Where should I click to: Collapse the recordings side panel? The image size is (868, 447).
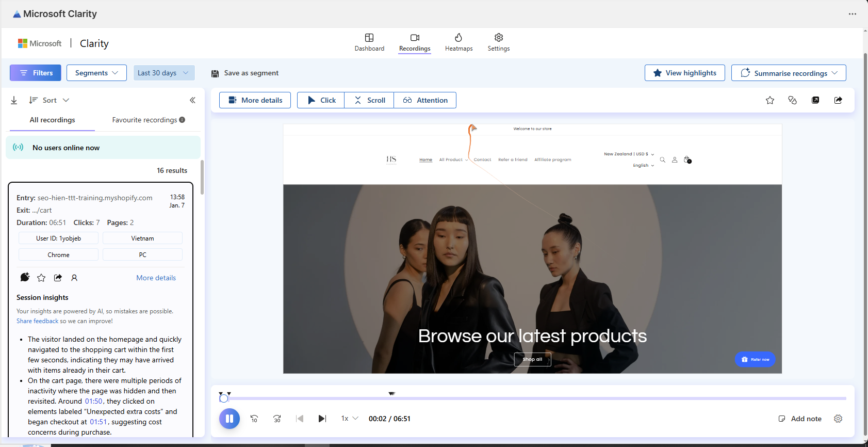click(192, 100)
